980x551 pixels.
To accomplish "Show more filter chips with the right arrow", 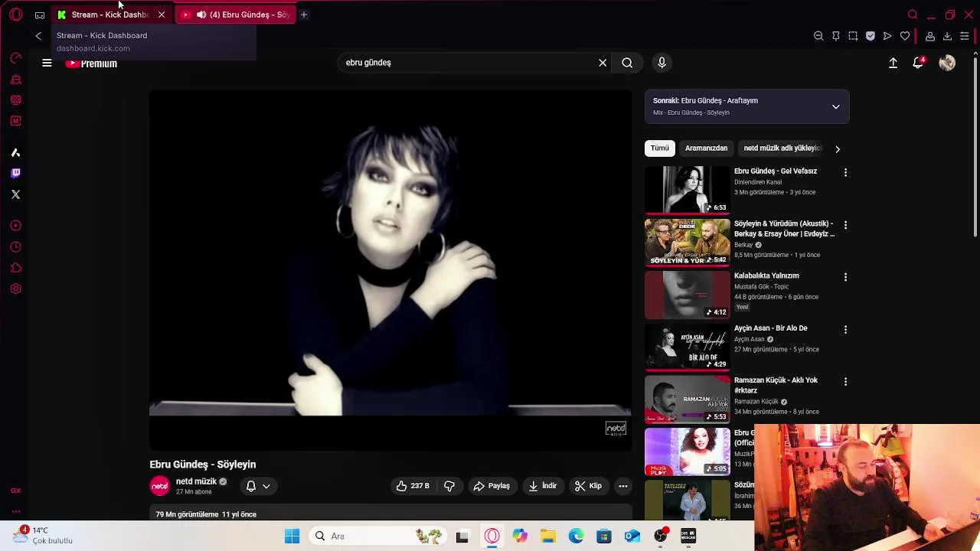I will coord(838,149).
